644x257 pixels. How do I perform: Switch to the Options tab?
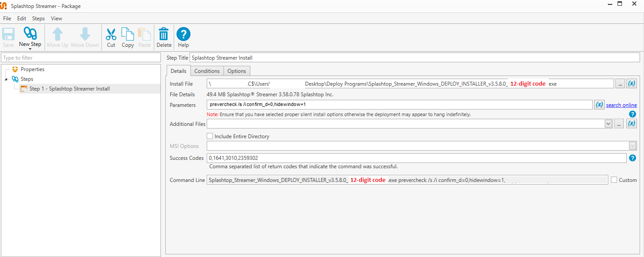[237, 71]
